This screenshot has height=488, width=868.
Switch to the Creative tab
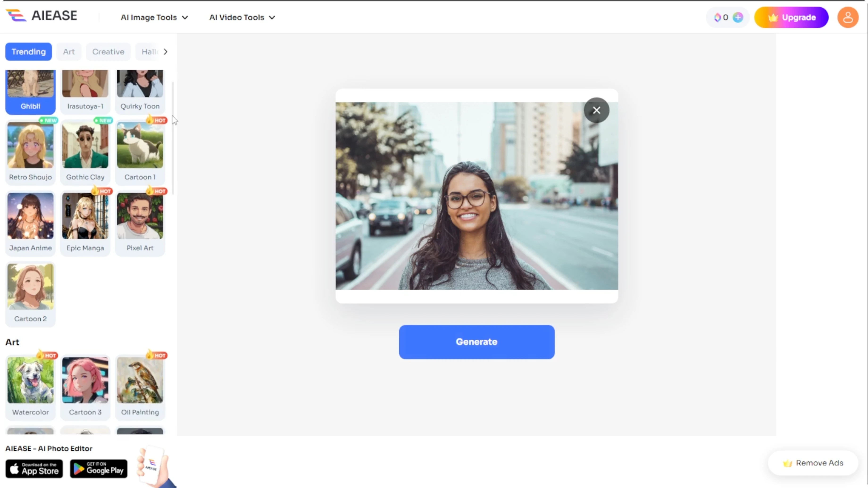point(108,52)
